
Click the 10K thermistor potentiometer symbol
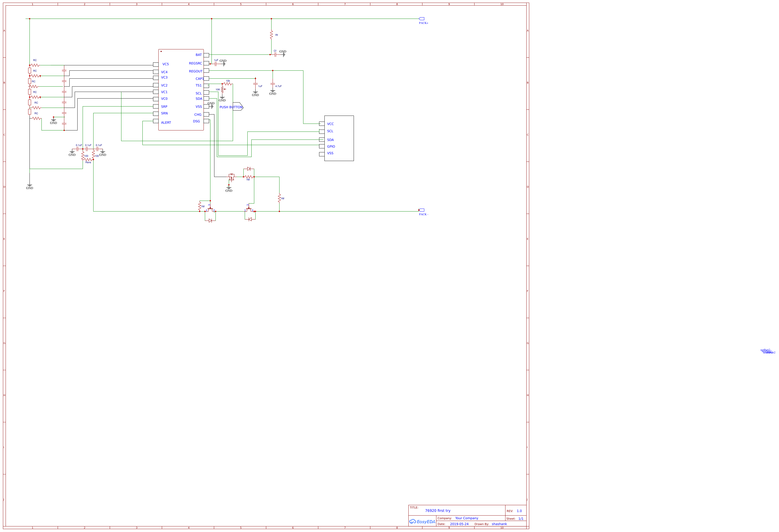pyautogui.click(x=222, y=90)
